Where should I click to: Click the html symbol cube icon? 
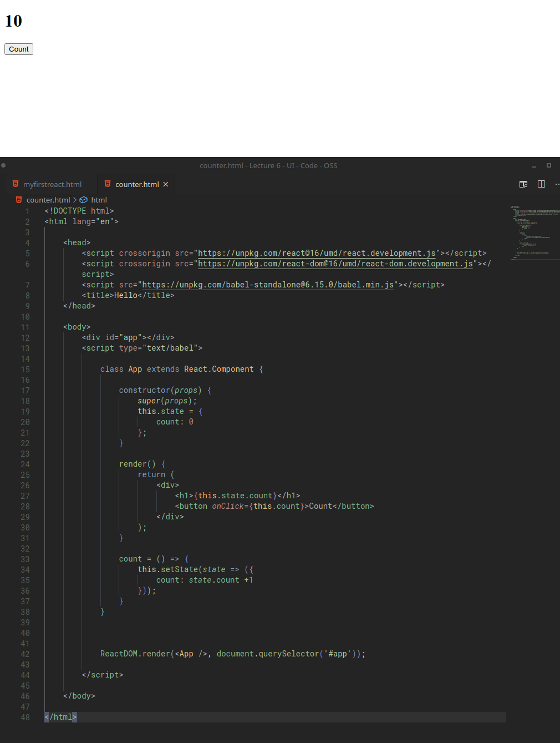pos(84,200)
